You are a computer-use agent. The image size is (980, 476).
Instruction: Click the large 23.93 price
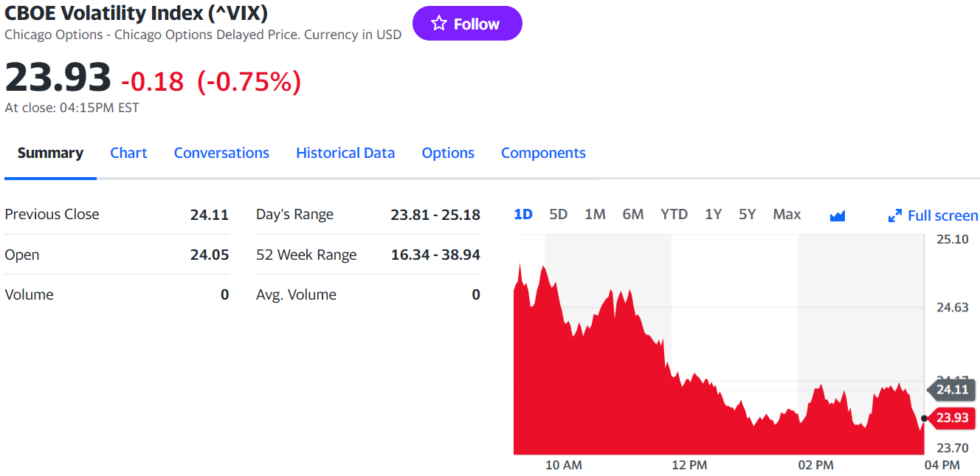(x=58, y=77)
